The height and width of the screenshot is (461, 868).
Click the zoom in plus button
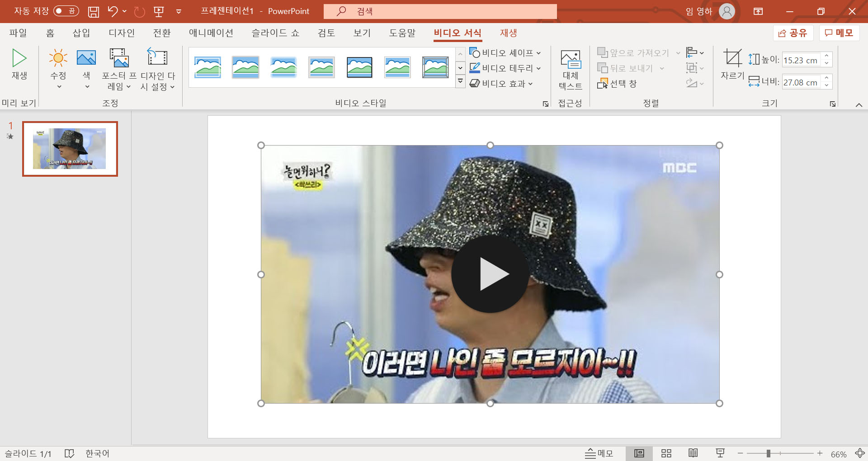[820, 453]
